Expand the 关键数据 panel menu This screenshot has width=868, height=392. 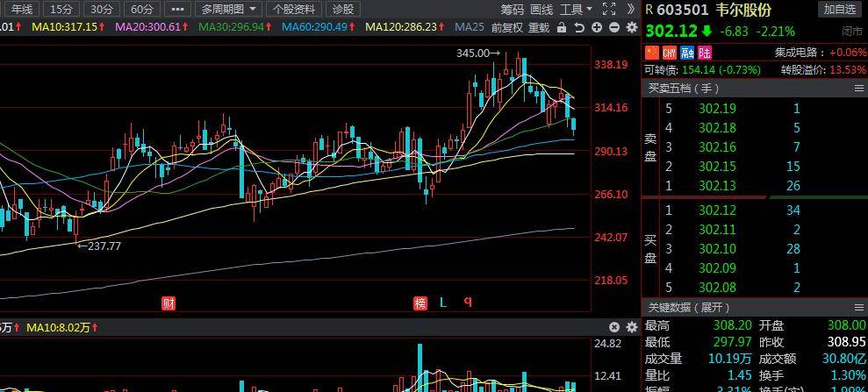coord(859,308)
